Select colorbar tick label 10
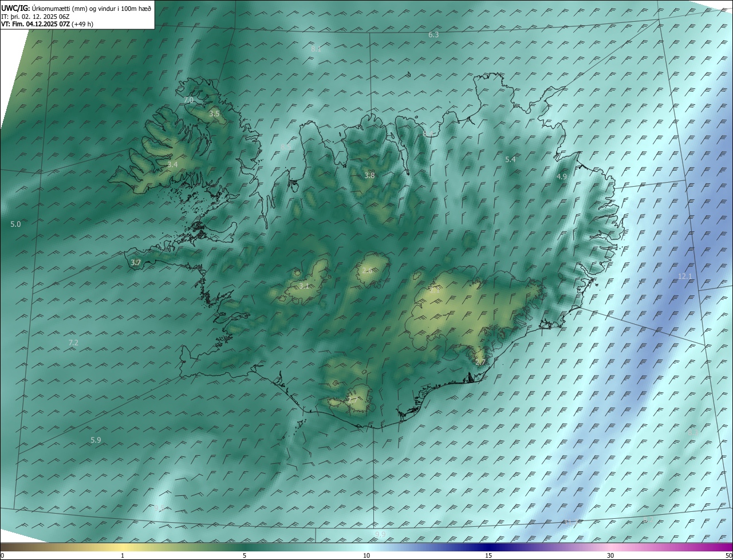The height and width of the screenshot is (560, 733). pyautogui.click(x=366, y=555)
